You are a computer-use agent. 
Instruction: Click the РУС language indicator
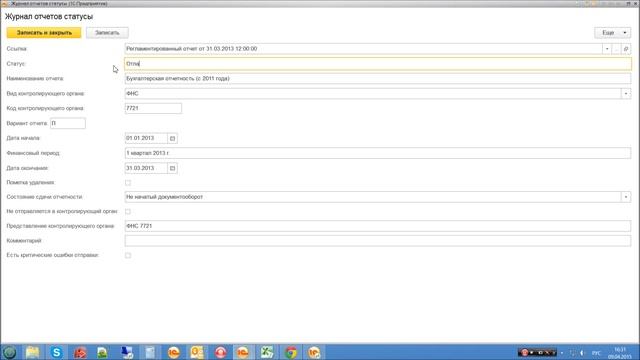[596, 353]
